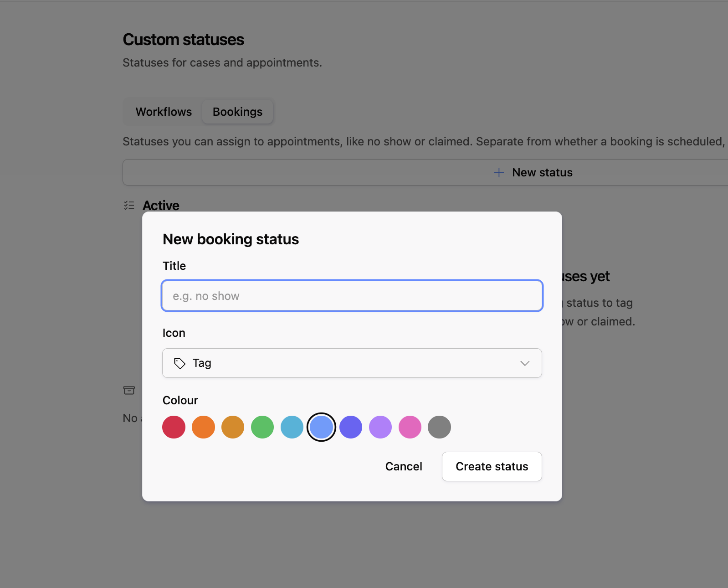
Task: Choose the orange colour swatch
Action: (203, 427)
